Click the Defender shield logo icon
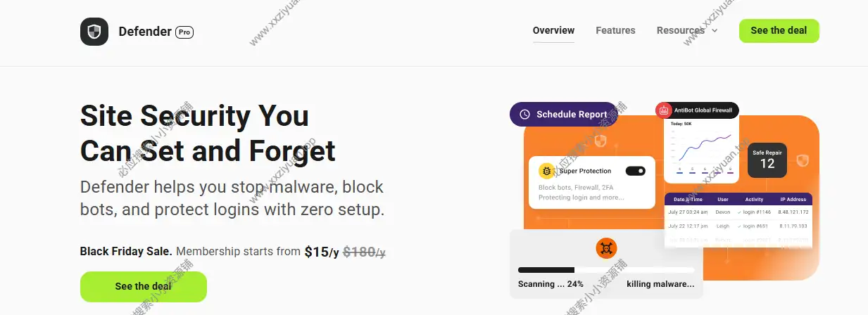The image size is (868, 315). pyautogui.click(x=94, y=32)
